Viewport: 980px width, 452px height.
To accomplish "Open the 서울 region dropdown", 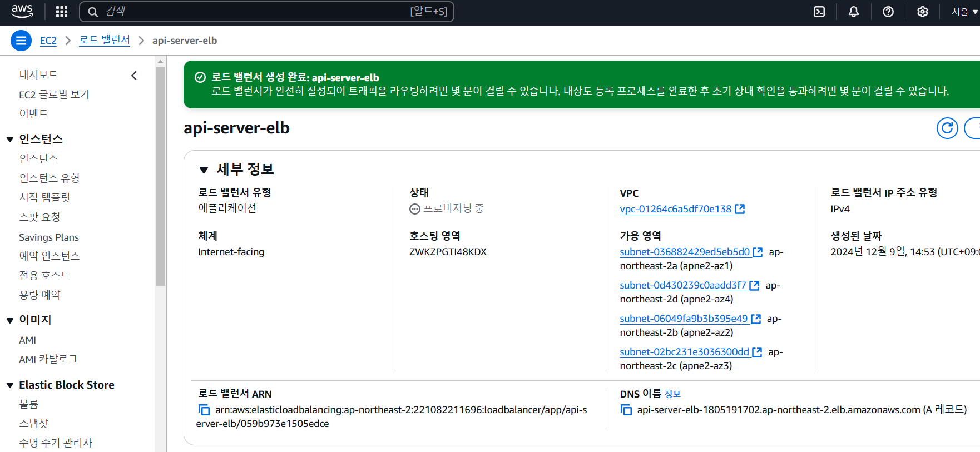I will pos(964,12).
